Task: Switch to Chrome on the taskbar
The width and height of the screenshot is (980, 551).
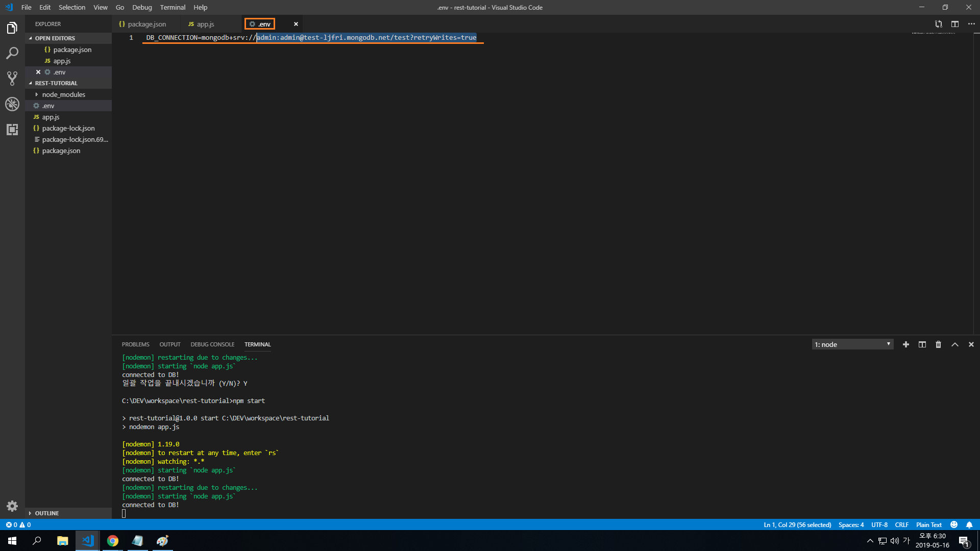Action: click(113, 541)
